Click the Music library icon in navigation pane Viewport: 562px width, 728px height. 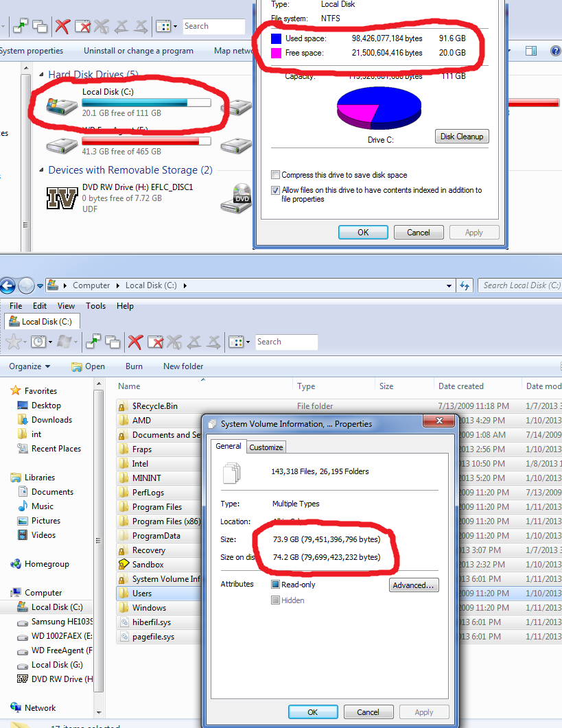pyautogui.click(x=22, y=506)
